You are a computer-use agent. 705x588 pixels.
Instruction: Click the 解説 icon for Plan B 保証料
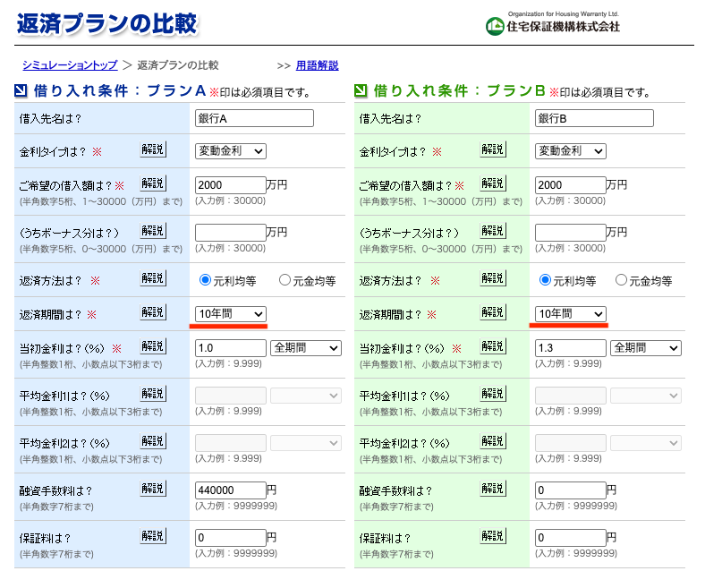493,536
